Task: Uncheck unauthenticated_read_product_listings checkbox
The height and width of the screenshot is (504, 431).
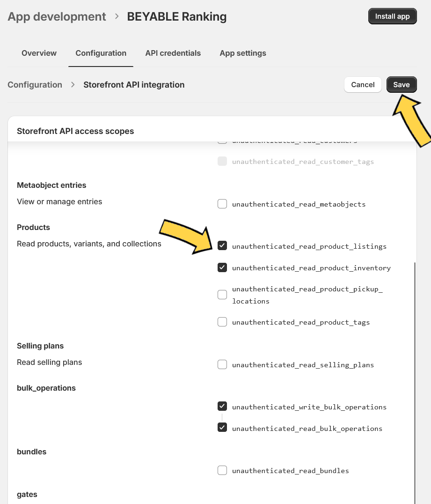Action: [222, 246]
